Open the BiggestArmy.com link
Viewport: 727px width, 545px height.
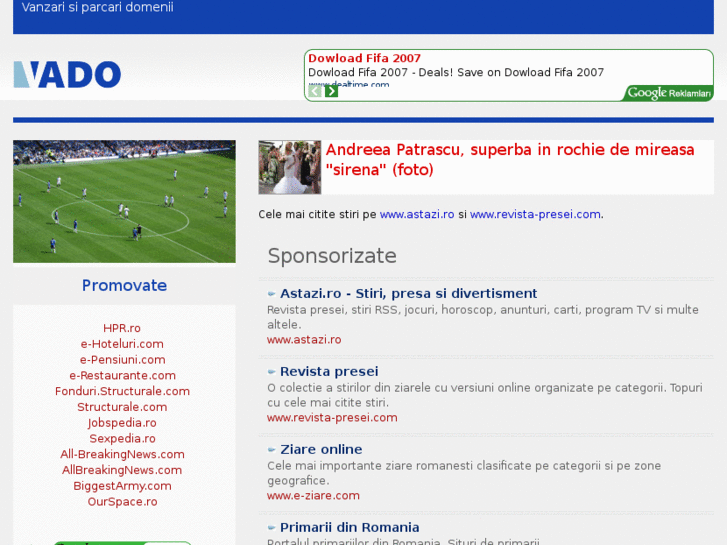pyautogui.click(x=122, y=486)
